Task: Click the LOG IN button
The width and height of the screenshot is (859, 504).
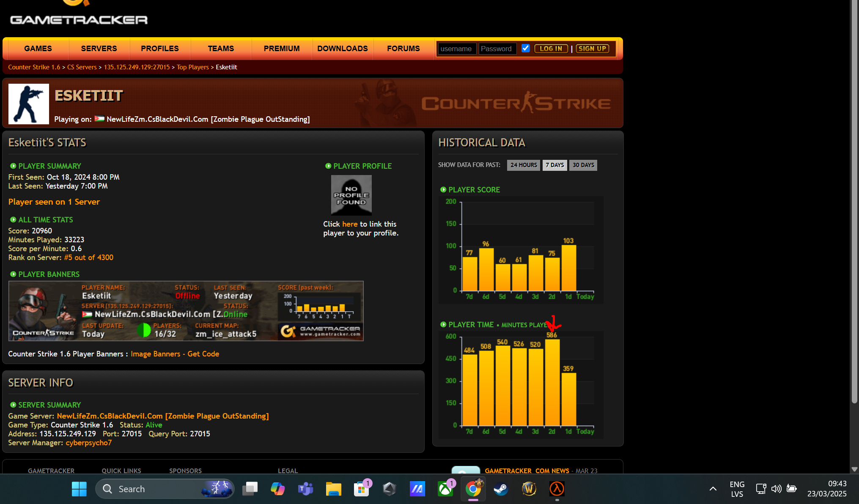Action: coord(551,49)
